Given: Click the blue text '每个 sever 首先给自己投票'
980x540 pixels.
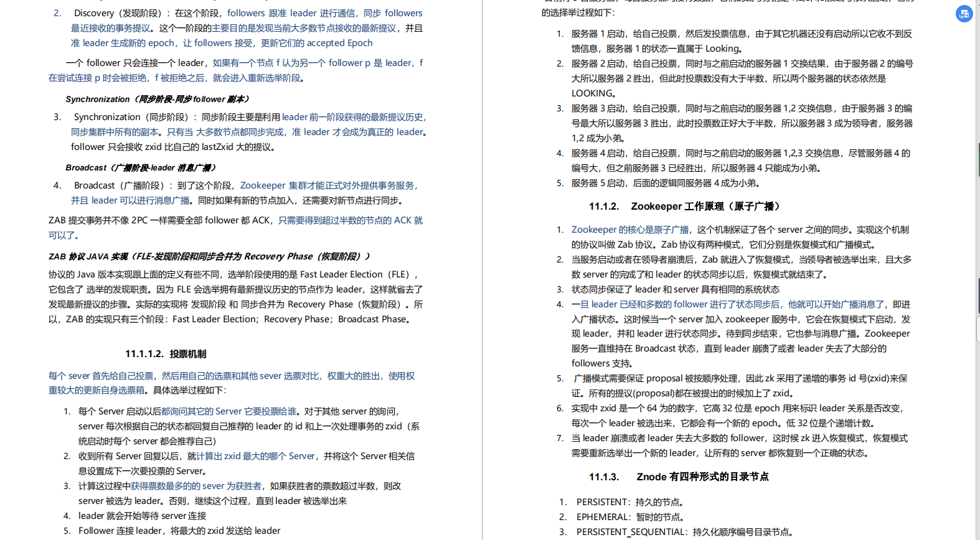Looking at the screenshot, I should click(x=101, y=376).
